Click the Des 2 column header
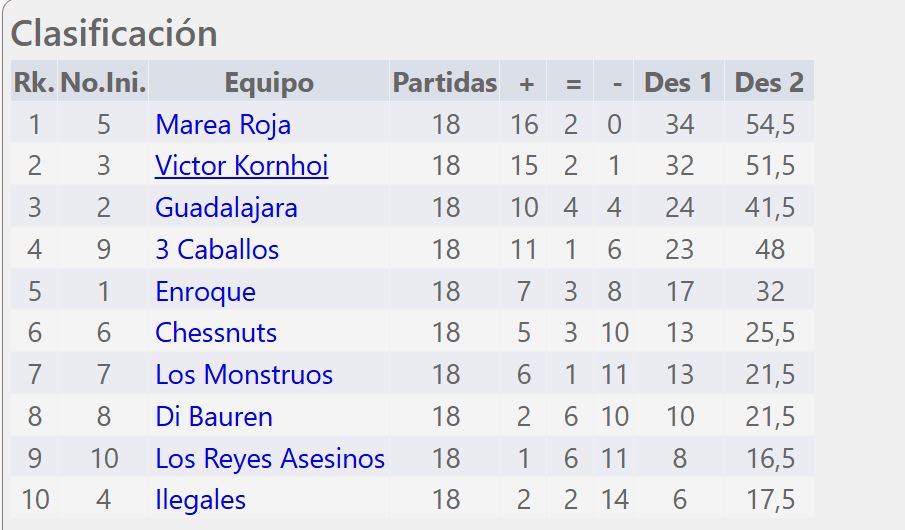The image size is (905, 530). tap(769, 83)
